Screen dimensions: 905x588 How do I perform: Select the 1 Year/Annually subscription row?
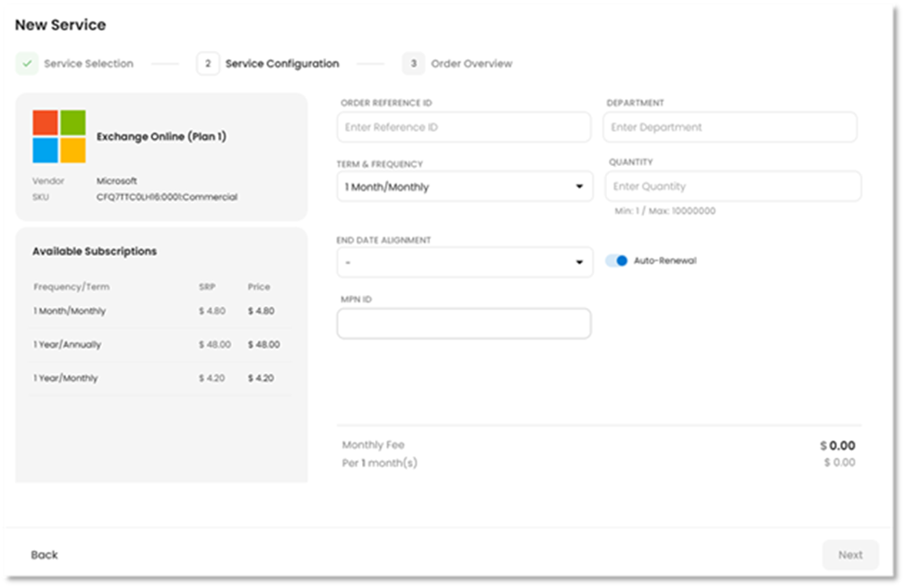pos(160,345)
